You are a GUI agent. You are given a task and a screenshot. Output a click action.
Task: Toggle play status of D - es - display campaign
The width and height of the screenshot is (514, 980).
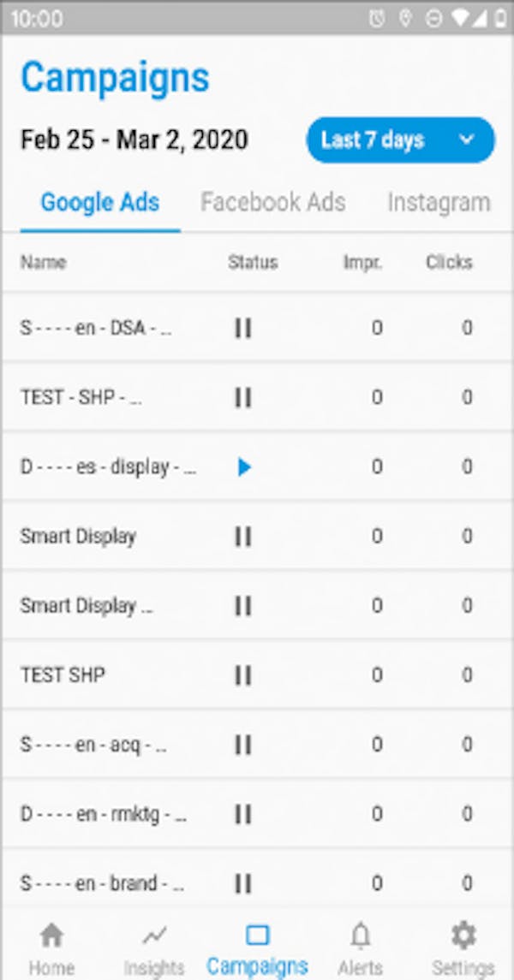[244, 466]
